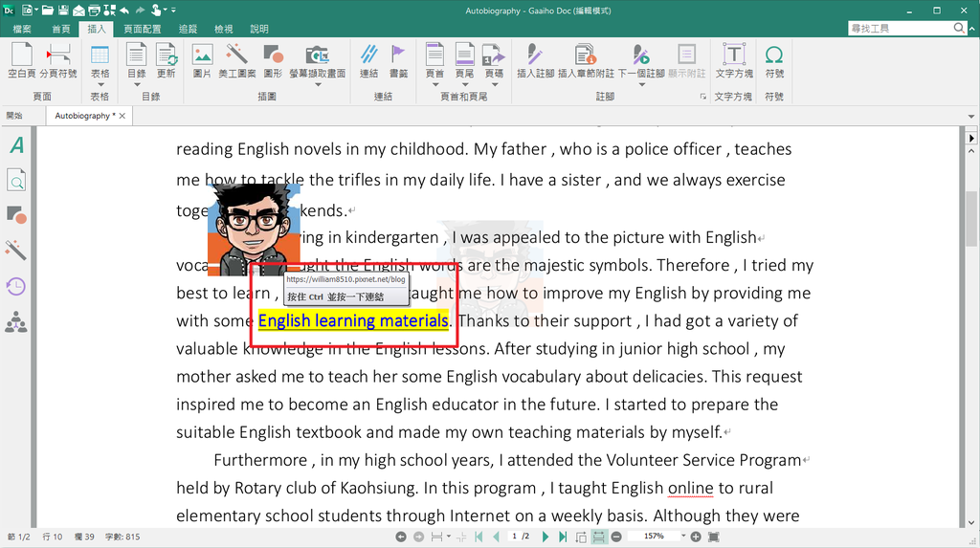
Task: Toggle fit-width view in status bar
Action: pyautogui.click(x=598, y=537)
